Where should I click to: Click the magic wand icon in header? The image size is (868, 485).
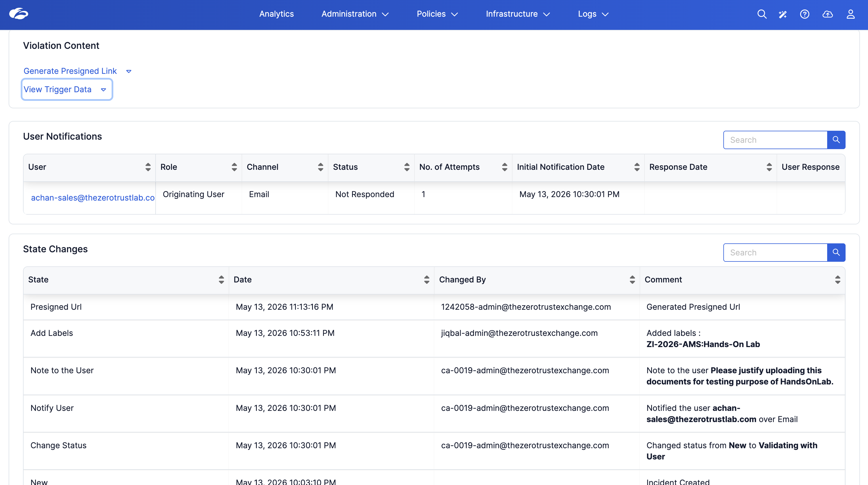pos(783,14)
